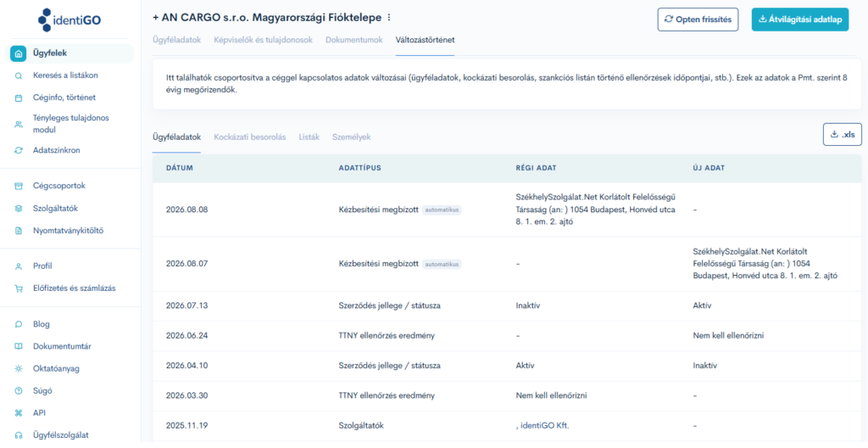Screen dimensions: 868x448
Task: Open API menu item
Action: 39,413
